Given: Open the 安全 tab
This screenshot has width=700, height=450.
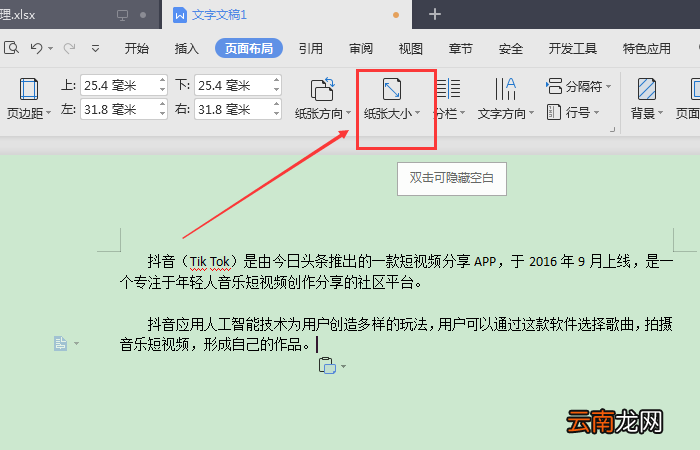Looking at the screenshot, I should (x=510, y=48).
